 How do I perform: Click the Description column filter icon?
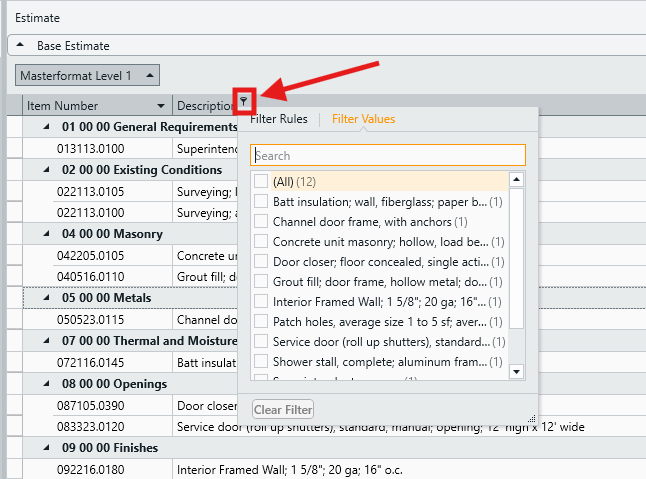pos(245,102)
